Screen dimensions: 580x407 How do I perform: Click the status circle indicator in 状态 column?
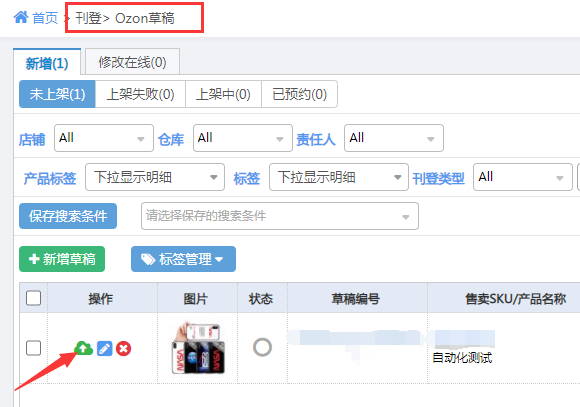point(262,347)
